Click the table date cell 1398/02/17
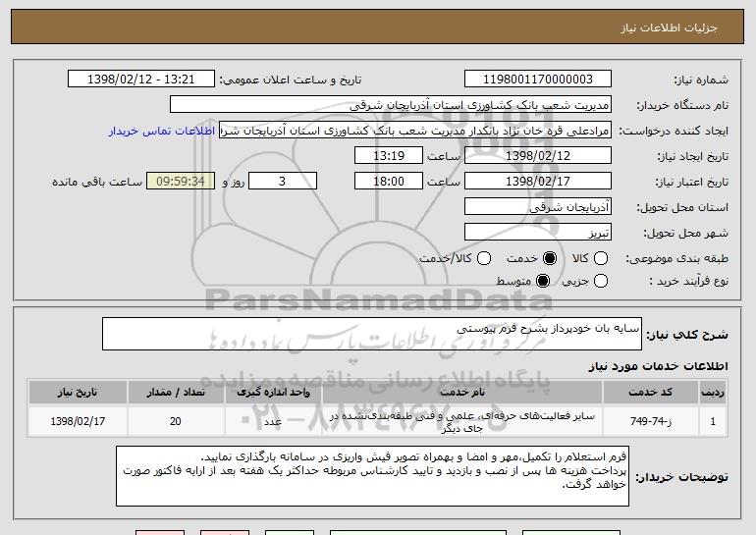 [78, 421]
